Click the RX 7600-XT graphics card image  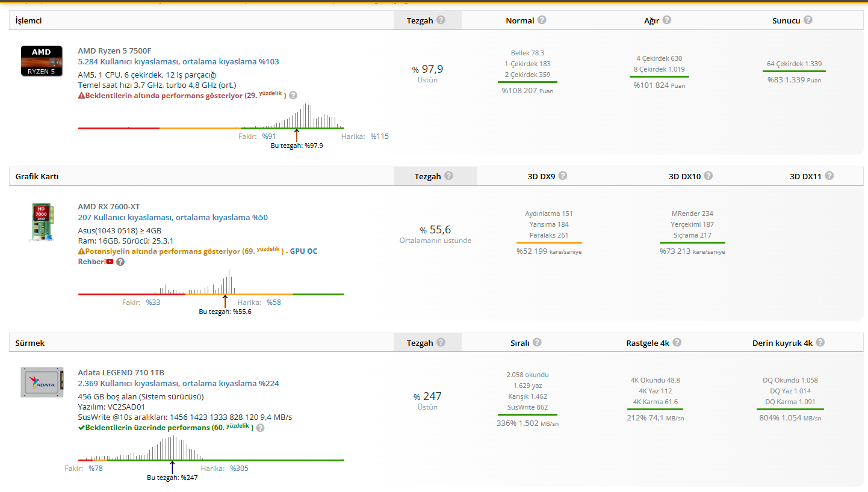click(x=42, y=223)
